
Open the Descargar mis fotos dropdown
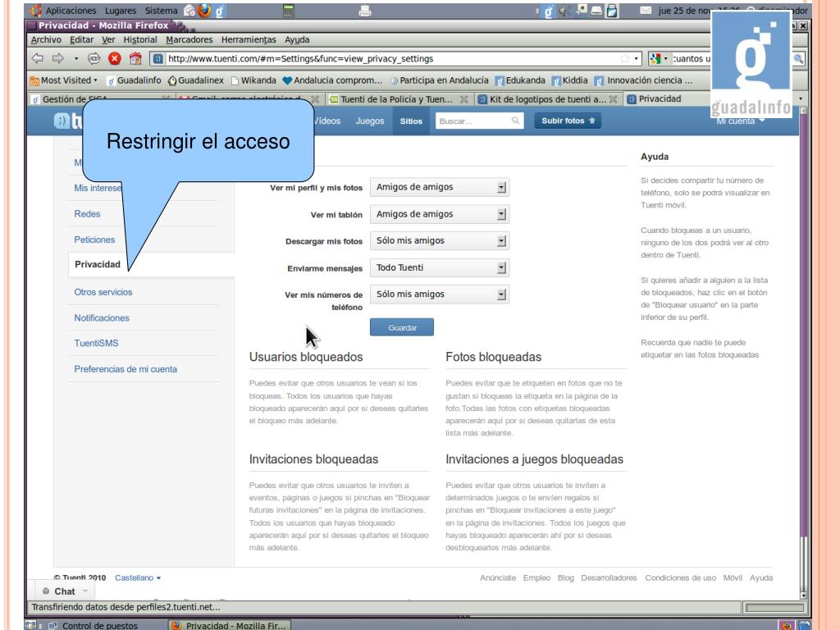coord(440,240)
